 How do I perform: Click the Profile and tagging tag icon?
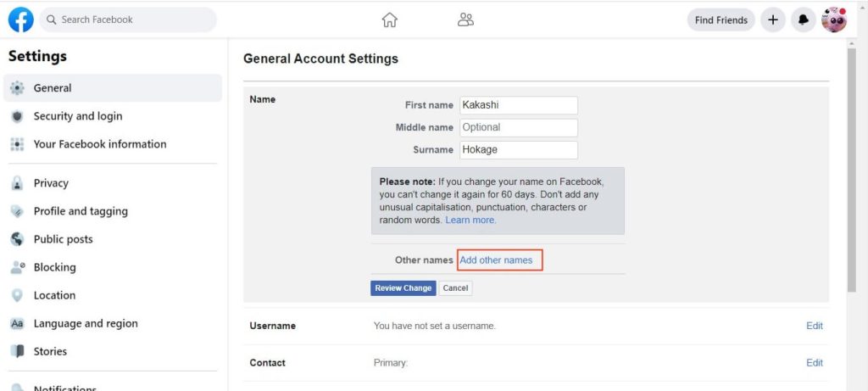(x=17, y=211)
